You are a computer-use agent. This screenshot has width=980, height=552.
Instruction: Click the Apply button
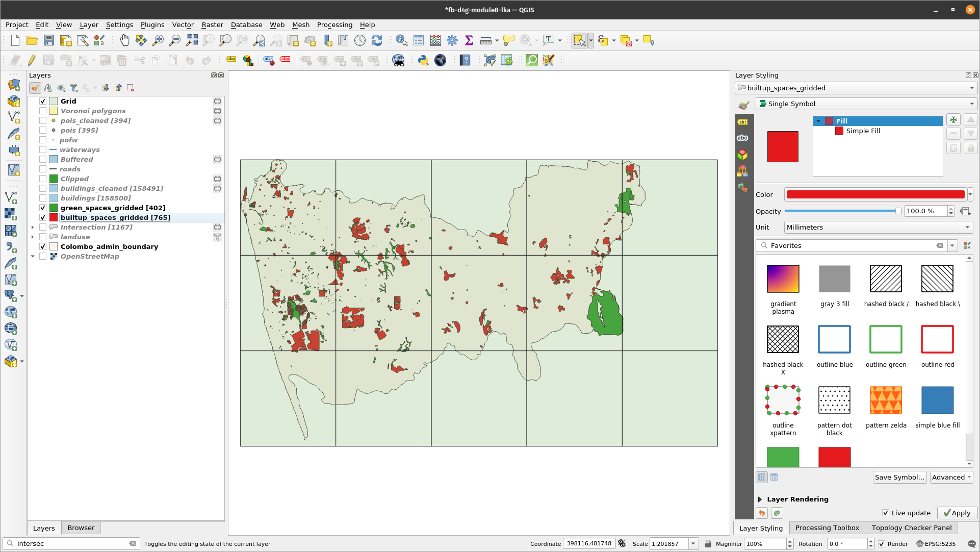click(x=957, y=513)
